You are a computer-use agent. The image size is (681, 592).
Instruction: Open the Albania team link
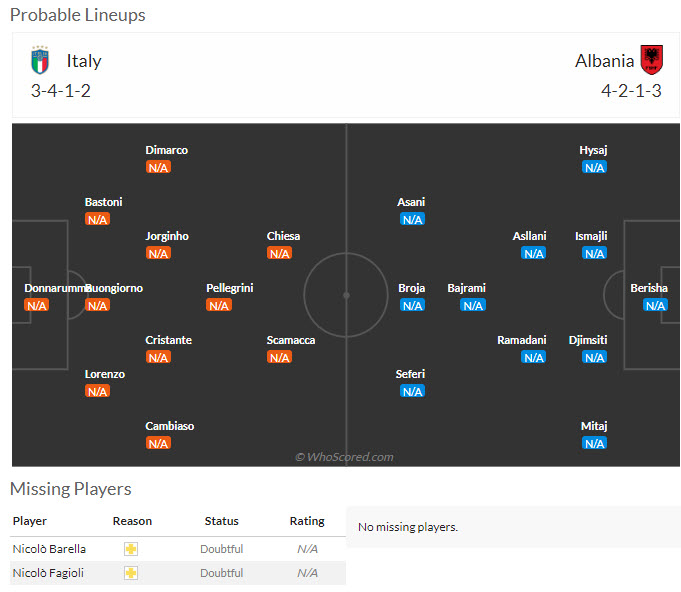pos(604,60)
